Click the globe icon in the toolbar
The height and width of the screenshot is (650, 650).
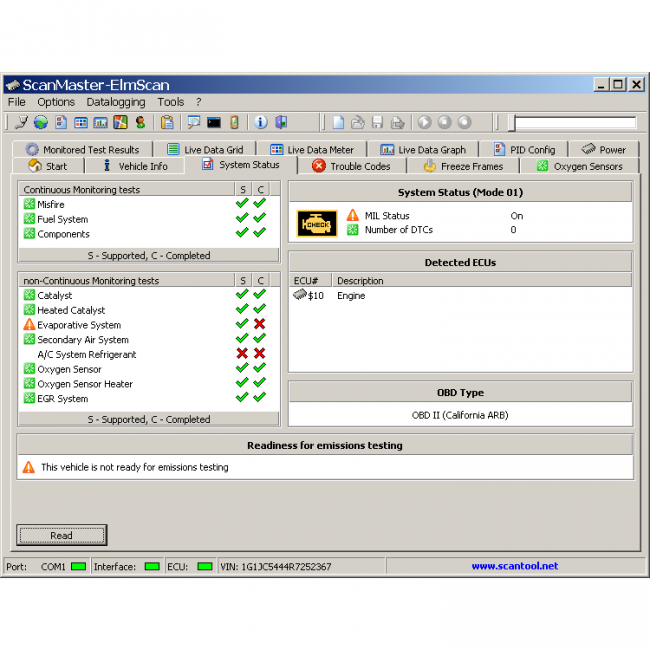point(41,122)
